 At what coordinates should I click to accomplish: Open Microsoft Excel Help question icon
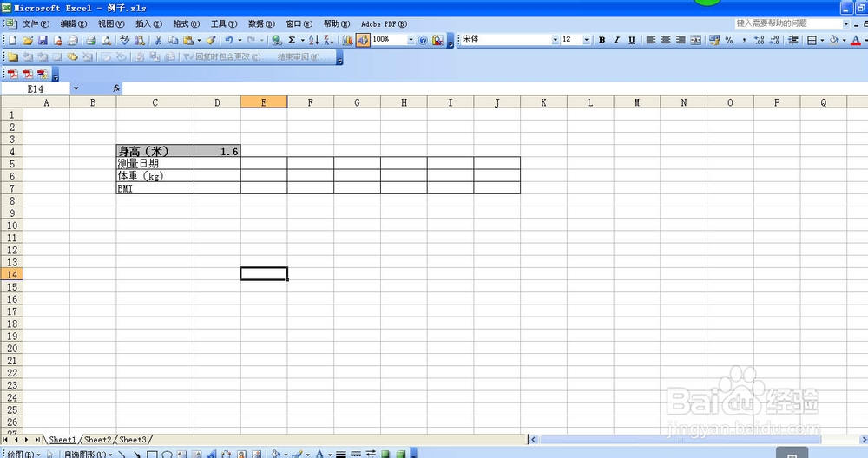423,40
